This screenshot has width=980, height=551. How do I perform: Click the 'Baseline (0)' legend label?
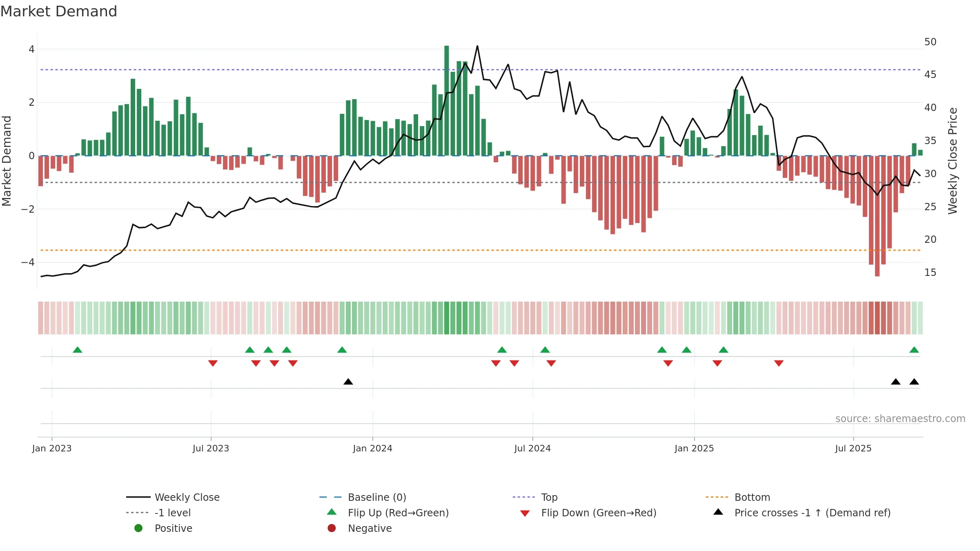tap(377, 497)
